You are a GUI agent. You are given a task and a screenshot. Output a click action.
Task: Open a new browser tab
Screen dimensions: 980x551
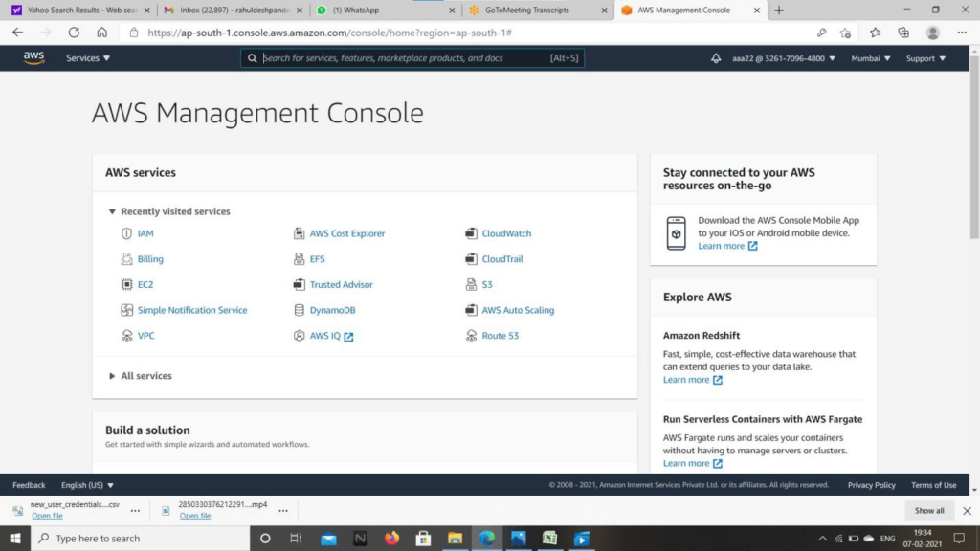click(x=779, y=10)
